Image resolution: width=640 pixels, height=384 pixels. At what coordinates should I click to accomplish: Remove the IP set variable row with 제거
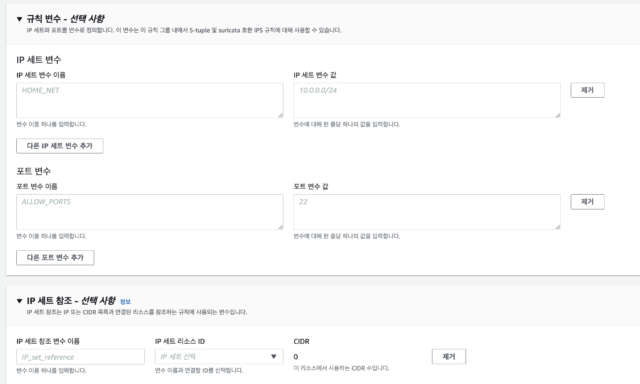coord(587,90)
